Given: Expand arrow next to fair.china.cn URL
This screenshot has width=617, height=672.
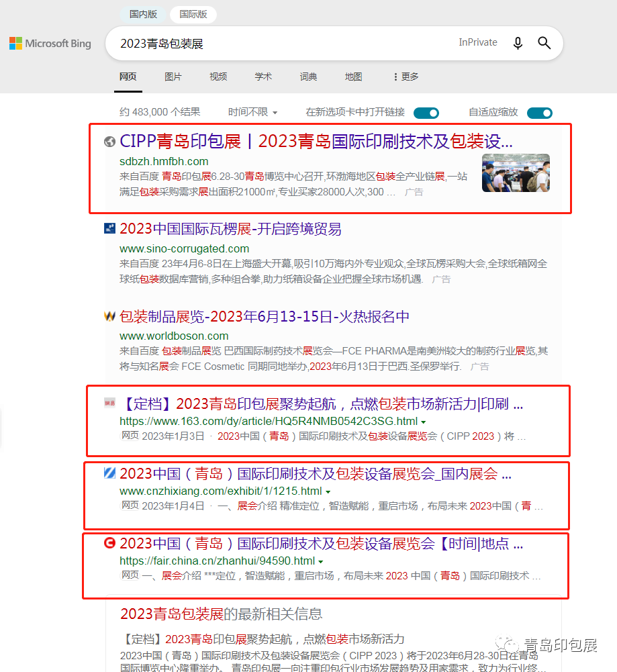Looking at the screenshot, I should pyautogui.click(x=321, y=561).
